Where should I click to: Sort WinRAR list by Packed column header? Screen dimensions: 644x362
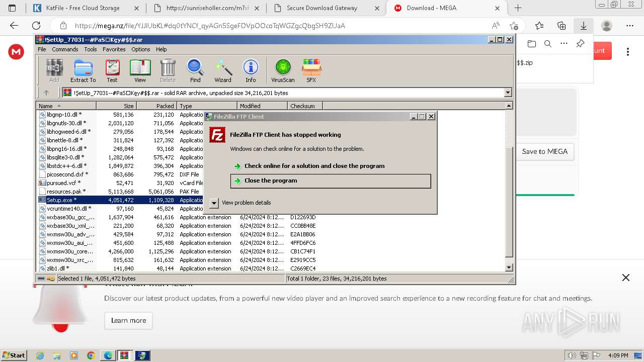click(156, 106)
